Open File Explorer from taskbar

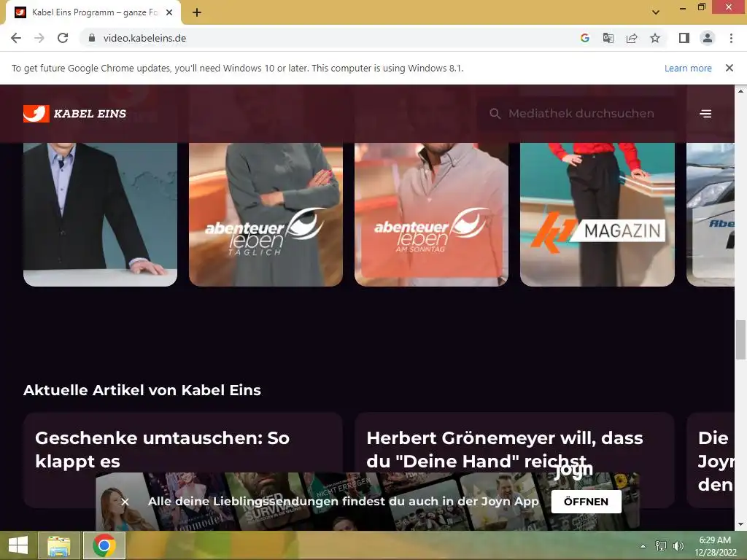(59, 545)
